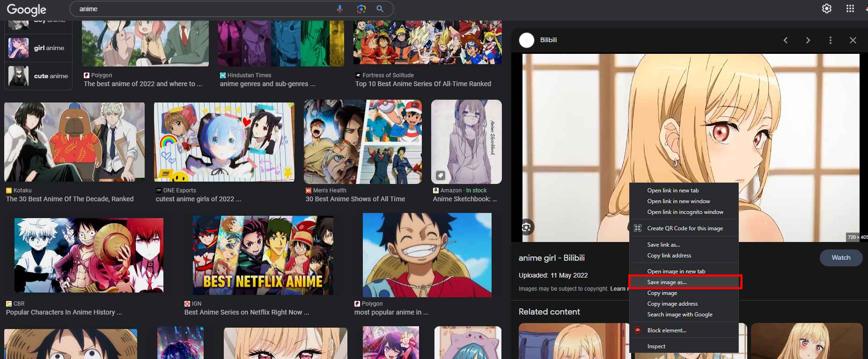
Task: Click the Kotaku anime group thumbnail
Action: (74, 142)
